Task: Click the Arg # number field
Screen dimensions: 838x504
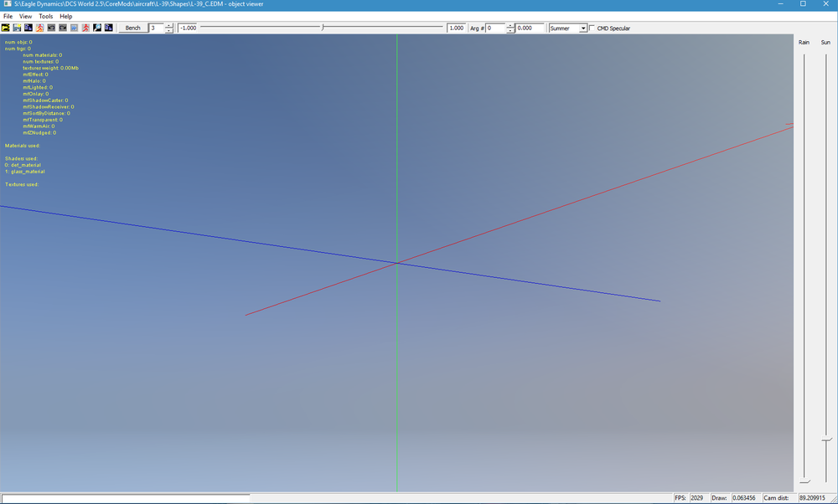Action: [x=495, y=28]
